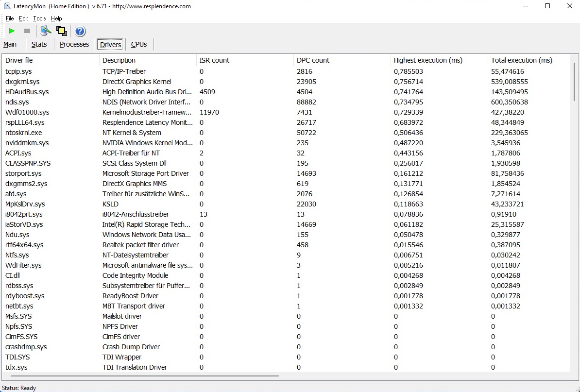Select the Npfs.SYS entry
This screenshot has width=580, height=392.
click(287, 326)
